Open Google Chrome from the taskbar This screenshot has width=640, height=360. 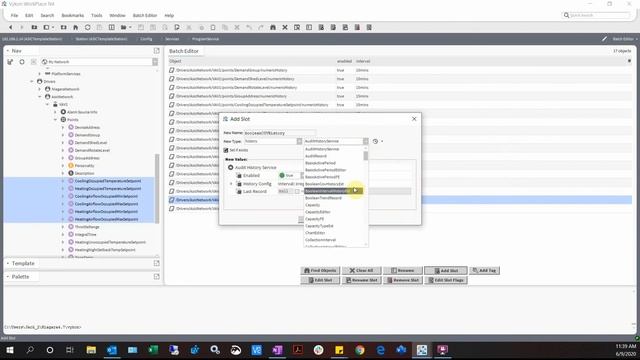click(x=360, y=350)
